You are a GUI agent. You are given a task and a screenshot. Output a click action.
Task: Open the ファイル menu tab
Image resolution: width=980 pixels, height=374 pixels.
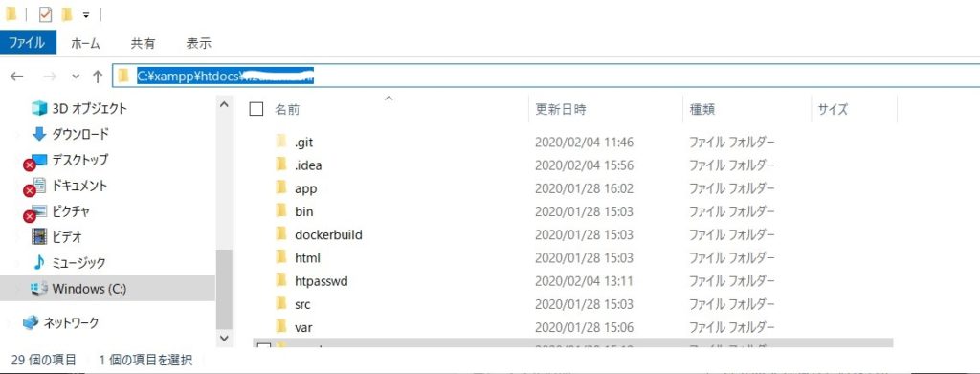[x=28, y=43]
